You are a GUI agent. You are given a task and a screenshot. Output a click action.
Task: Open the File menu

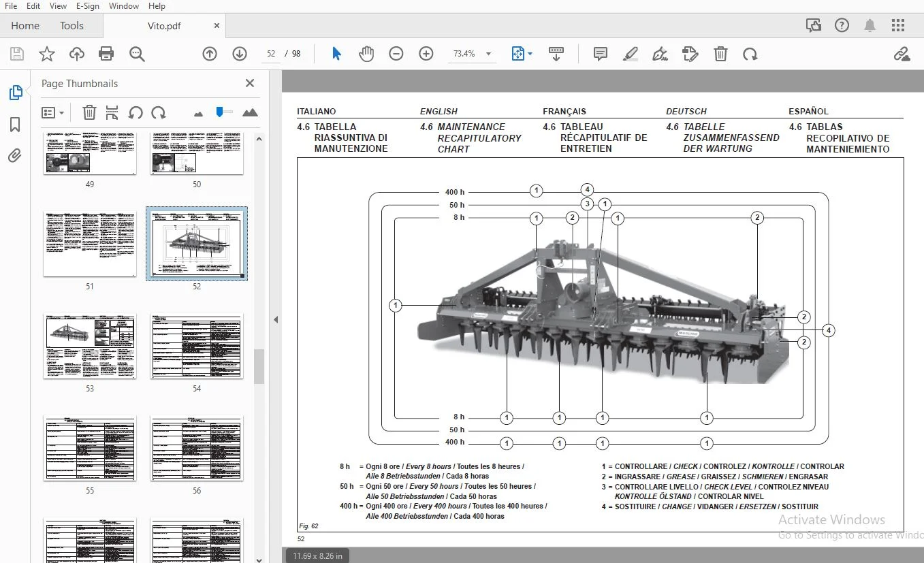pyautogui.click(x=11, y=5)
